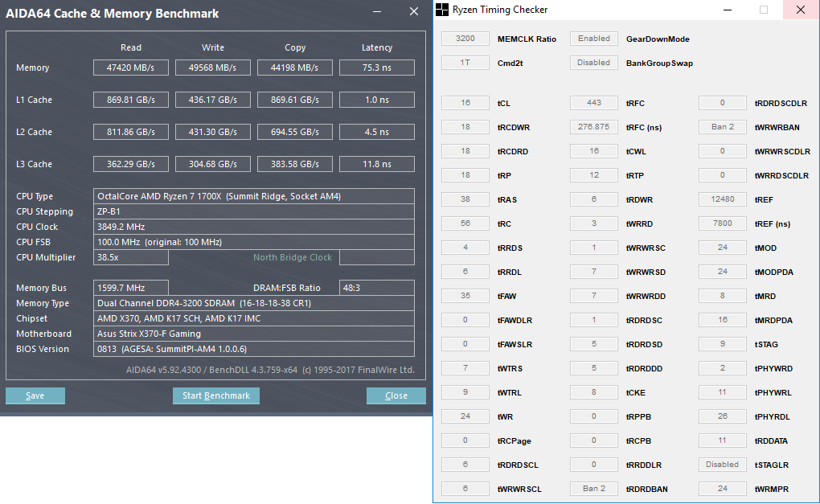Click Memory Latency value 75.3 ns
This screenshot has height=504, width=820.
pos(377,68)
